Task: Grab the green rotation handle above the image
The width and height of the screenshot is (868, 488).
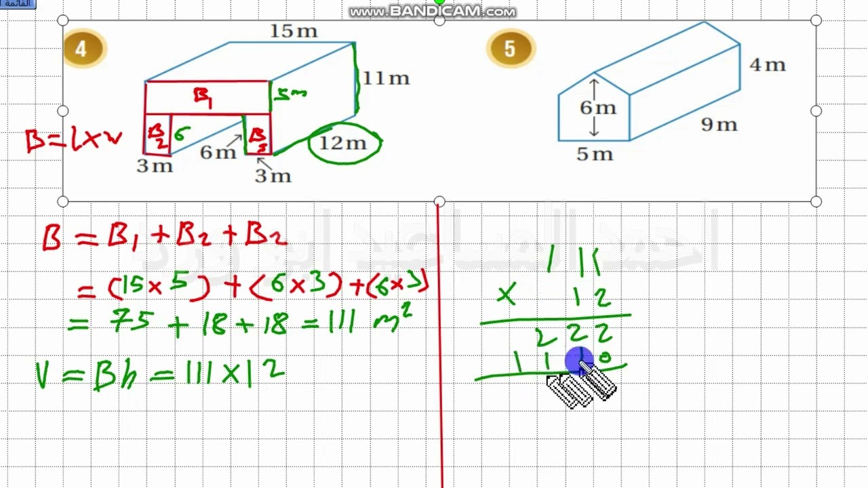Action: (x=439, y=3)
